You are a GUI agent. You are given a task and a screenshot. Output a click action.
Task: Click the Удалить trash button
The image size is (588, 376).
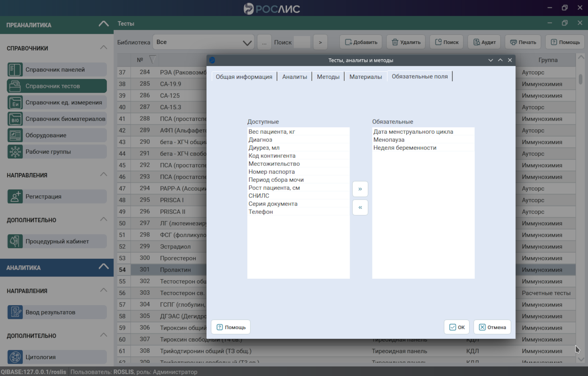click(x=406, y=42)
